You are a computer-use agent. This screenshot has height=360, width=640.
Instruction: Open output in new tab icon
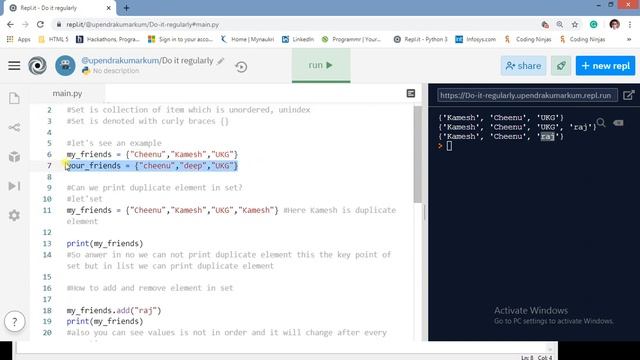[x=629, y=96]
